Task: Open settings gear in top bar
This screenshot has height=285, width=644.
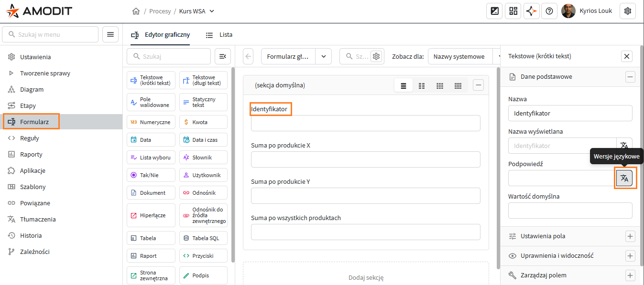Action: [x=627, y=11]
